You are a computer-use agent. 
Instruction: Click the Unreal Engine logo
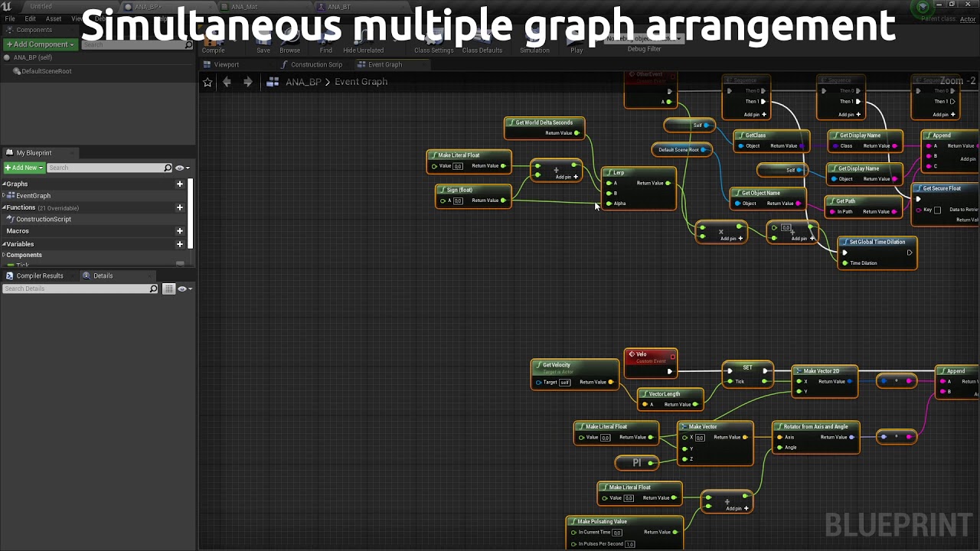6,6
